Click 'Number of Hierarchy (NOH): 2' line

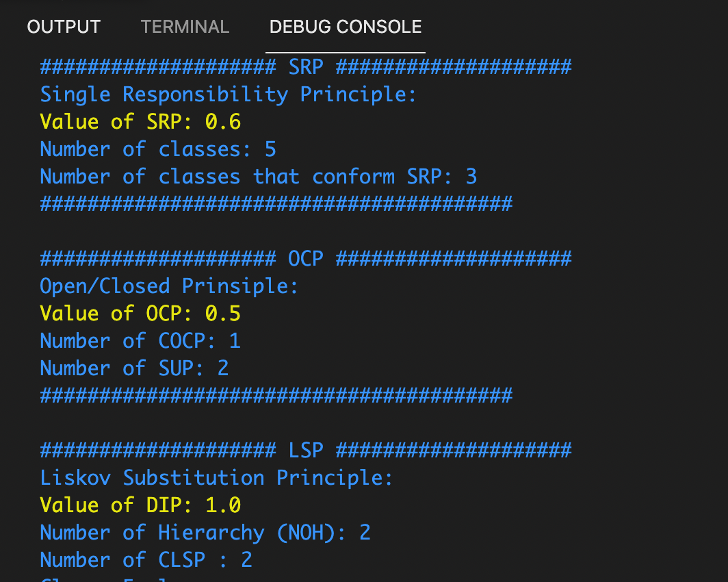coord(205,533)
